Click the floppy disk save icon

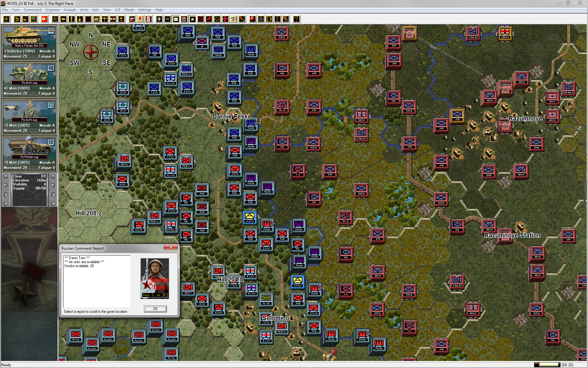point(34,19)
